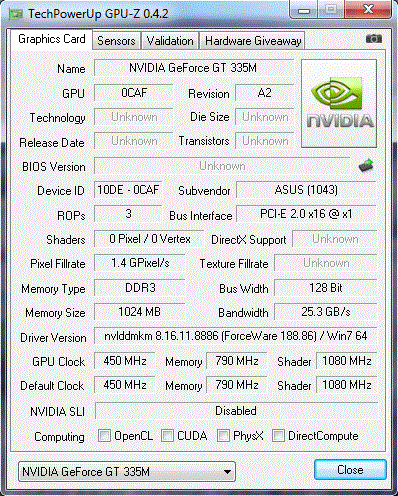Click the Transistors field
This screenshot has width=398, height=496.
click(264, 141)
